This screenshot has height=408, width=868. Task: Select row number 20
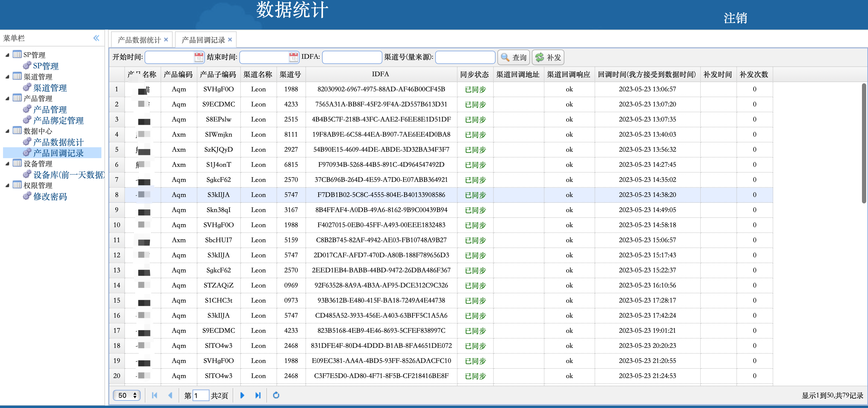116,375
